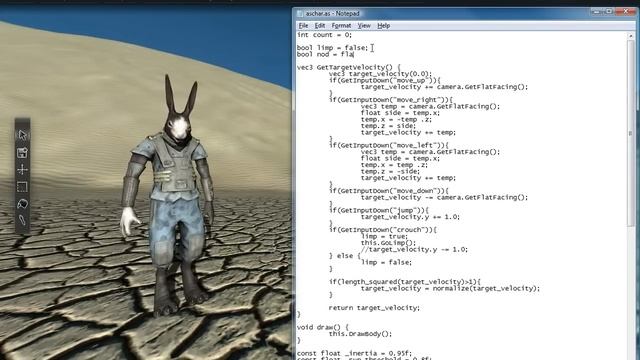Viewport: 640px width, 360px height.
Task: Open the File menu in Notepad
Action: click(x=303, y=25)
